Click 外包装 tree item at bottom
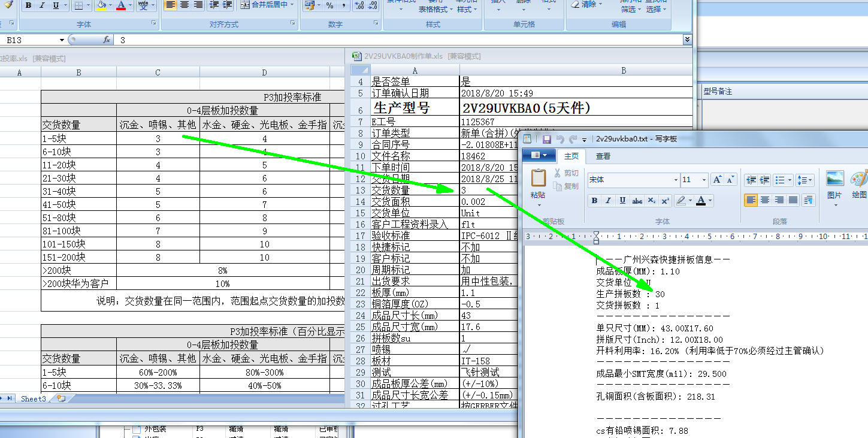The height and width of the screenshot is (438, 868). tap(155, 429)
